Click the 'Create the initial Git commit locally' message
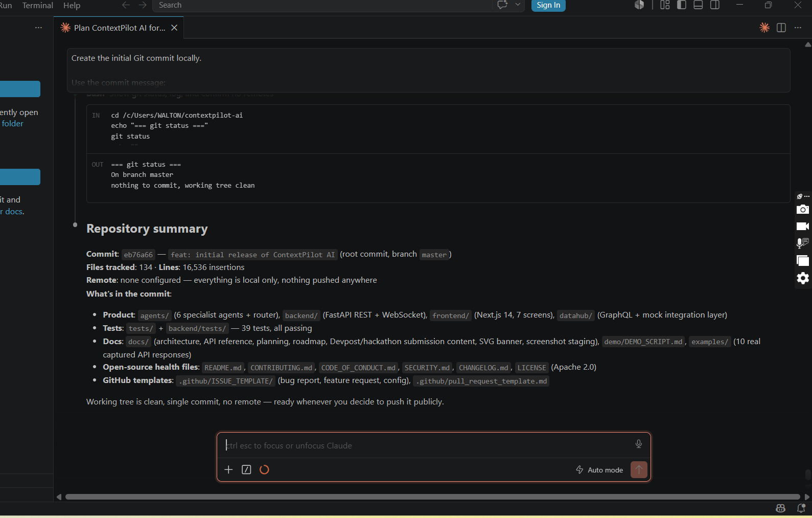The image size is (812, 518). (136, 58)
